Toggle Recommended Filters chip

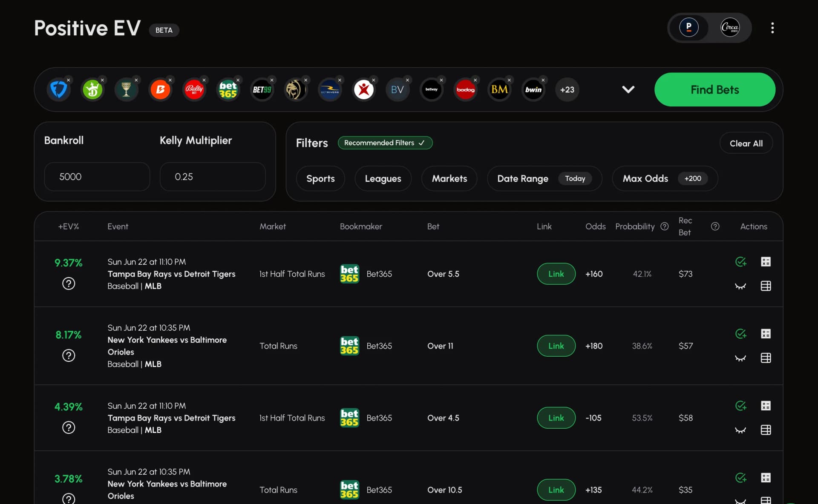coord(385,143)
